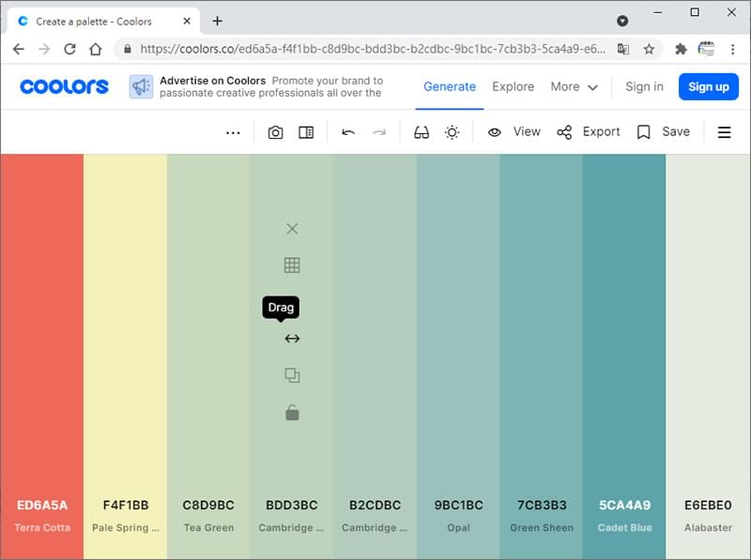
Task: Click the extension icon beside puzzle piece
Action: [707, 49]
